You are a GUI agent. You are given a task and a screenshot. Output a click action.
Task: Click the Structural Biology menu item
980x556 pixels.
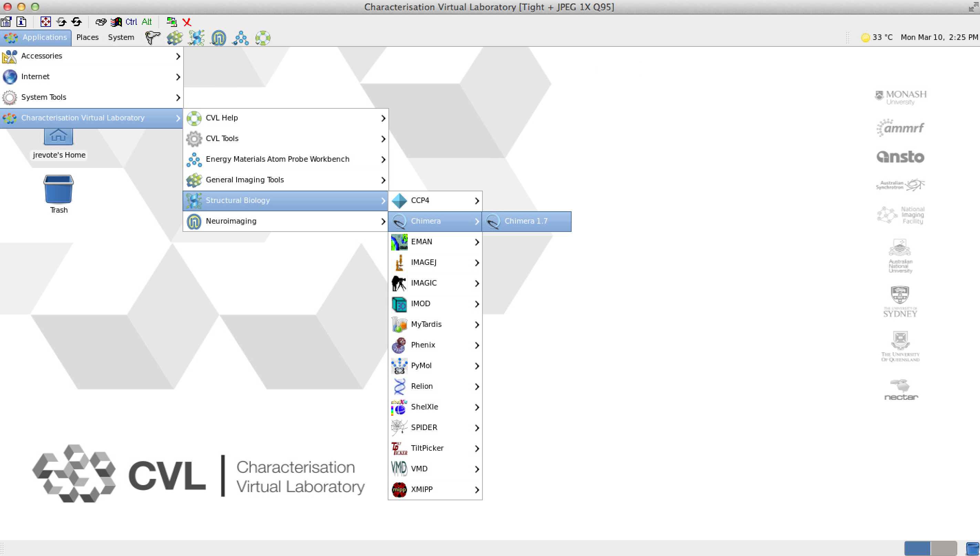click(x=286, y=201)
